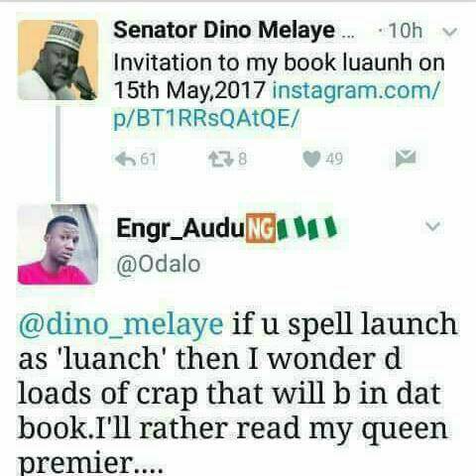Open Engr_Audu's profile photo

pos(58,244)
